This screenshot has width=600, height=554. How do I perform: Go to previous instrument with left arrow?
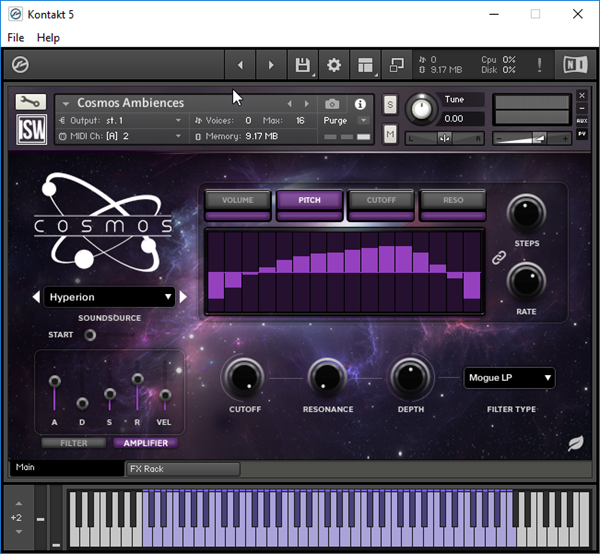coord(240,65)
